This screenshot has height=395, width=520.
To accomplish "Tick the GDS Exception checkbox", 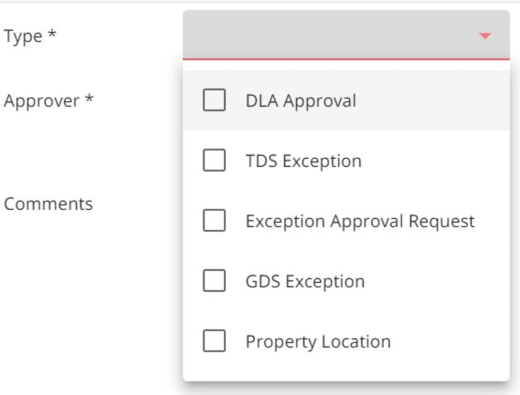I will [214, 281].
